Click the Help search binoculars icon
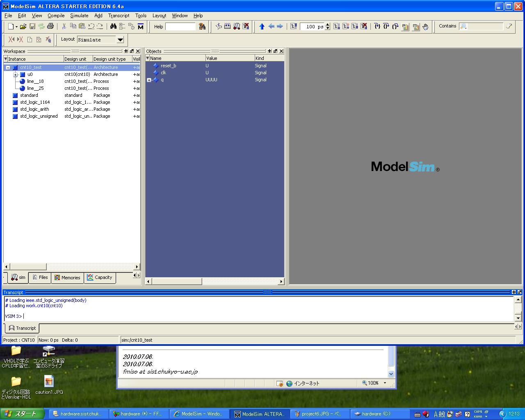The image size is (525, 420). click(x=202, y=26)
